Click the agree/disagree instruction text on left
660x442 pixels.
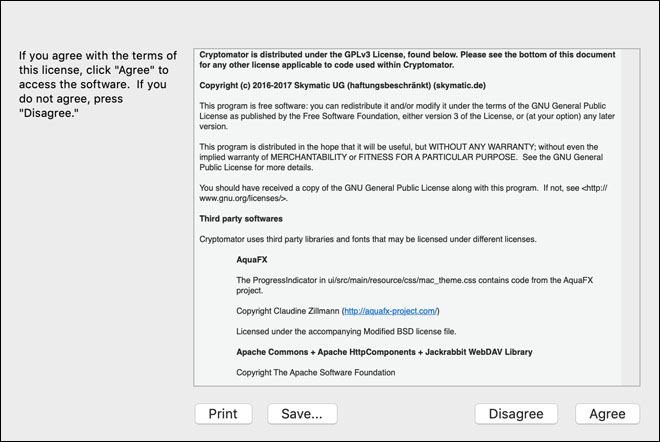click(x=98, y=84)
